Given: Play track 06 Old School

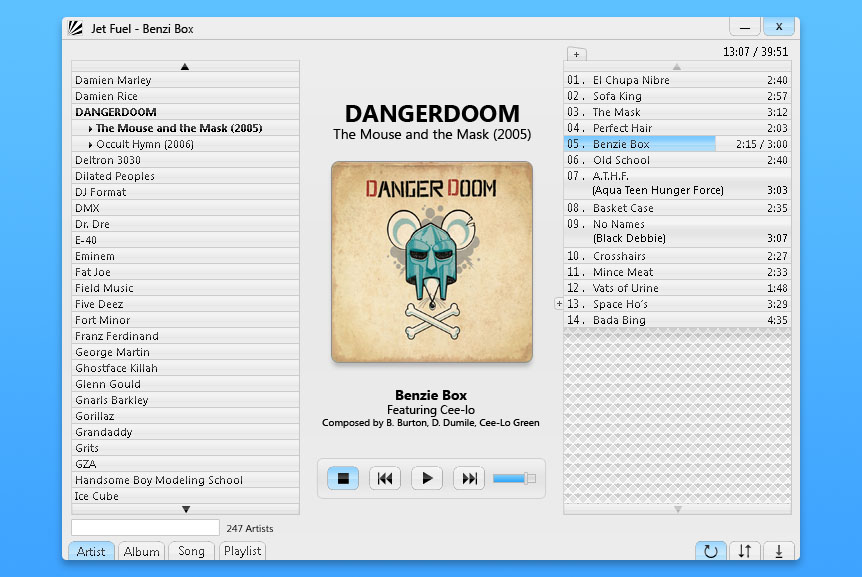Looking at the screenshot, I should [x=677, y=160].
